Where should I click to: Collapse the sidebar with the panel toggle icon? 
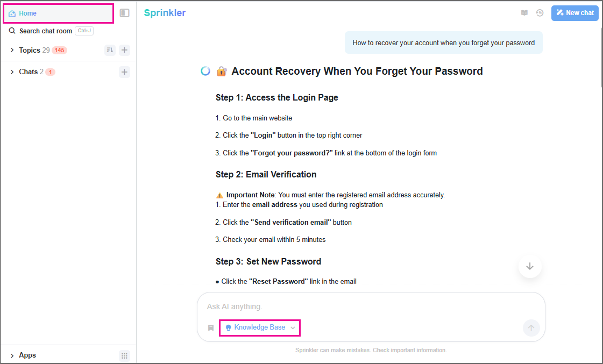125,13
